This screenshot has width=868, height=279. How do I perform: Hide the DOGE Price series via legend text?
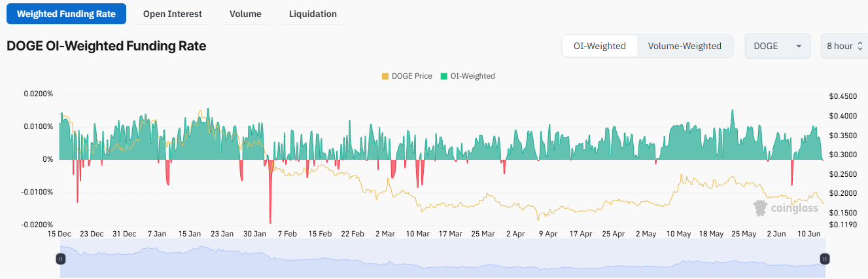(x=411, y=76)
